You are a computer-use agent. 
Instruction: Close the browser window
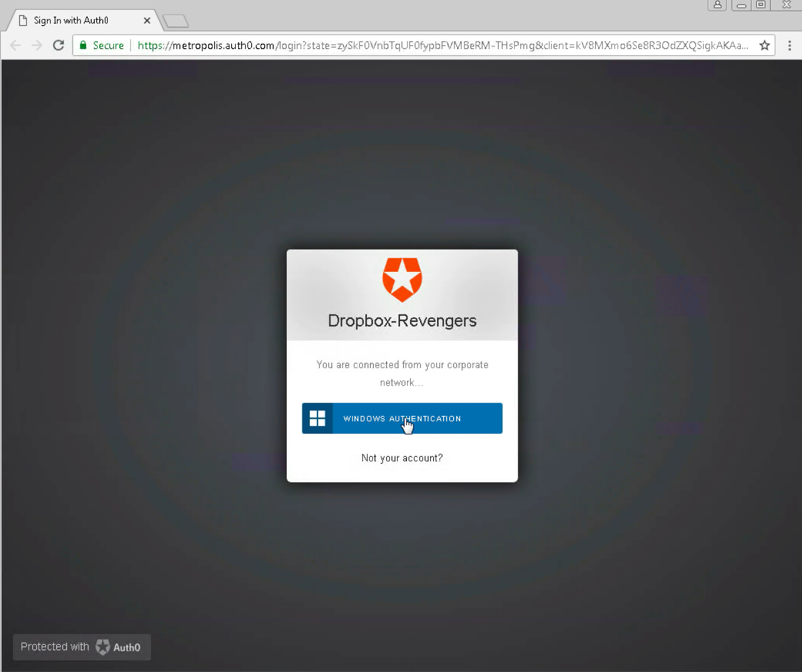(786, 5)
